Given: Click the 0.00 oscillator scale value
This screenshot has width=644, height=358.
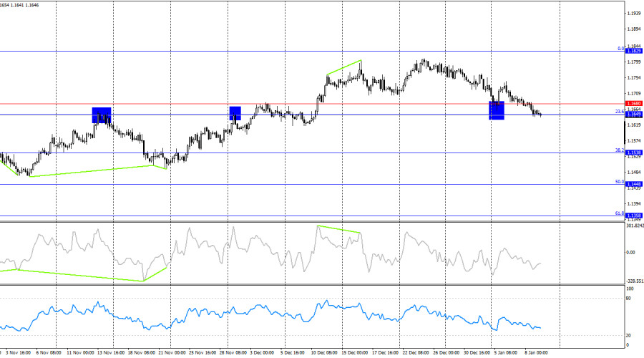Looking at the screenshot, I should [630, 252].
